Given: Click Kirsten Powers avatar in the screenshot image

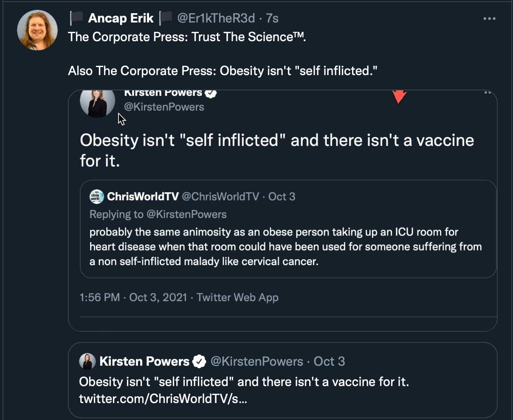Looking at the screenshot, I should [97, 103].
